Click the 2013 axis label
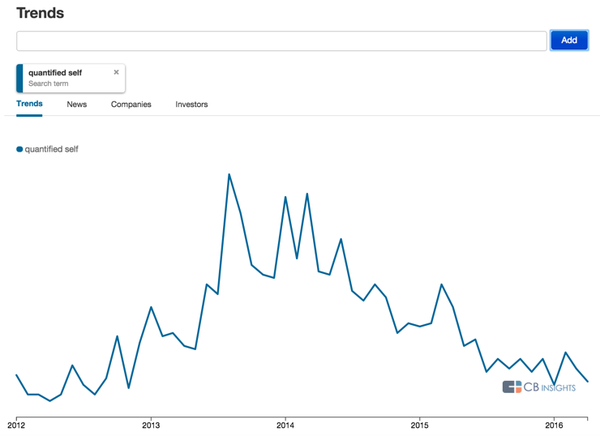The height and width of the screenshot is (436, 600). coord(151,425)
